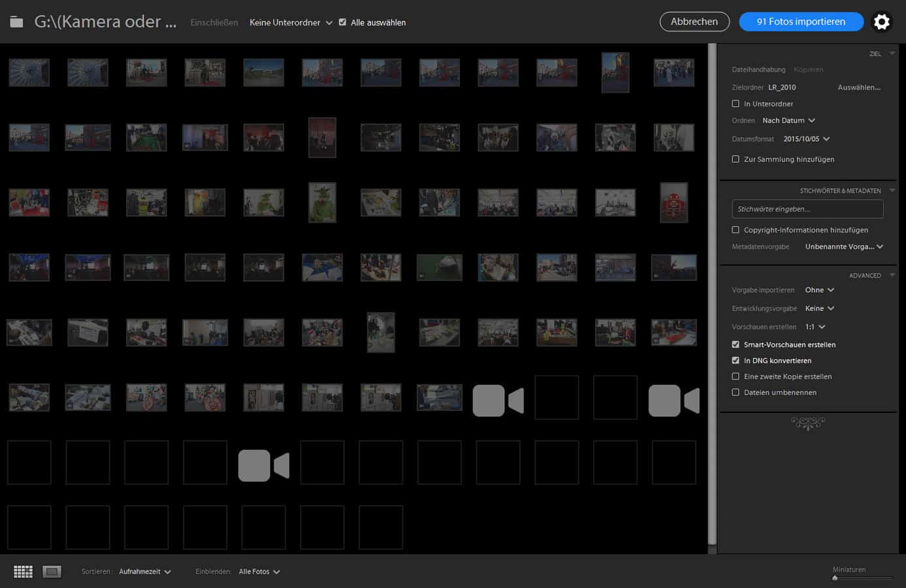The image size is (906, 588).
Task: Collapse the Advanced panel triangle
Action: (892, 275)
